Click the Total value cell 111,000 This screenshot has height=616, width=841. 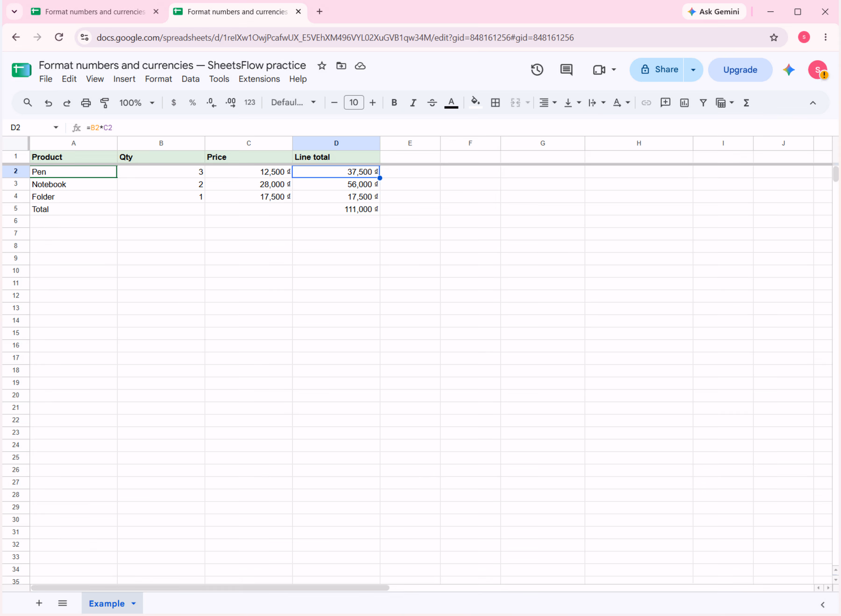pyautogui.click(x=336, y=209)
